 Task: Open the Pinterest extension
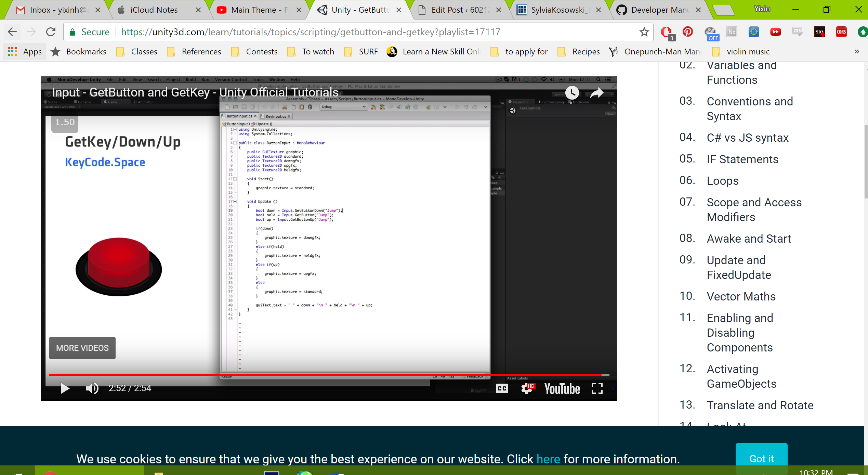[688, 32]
